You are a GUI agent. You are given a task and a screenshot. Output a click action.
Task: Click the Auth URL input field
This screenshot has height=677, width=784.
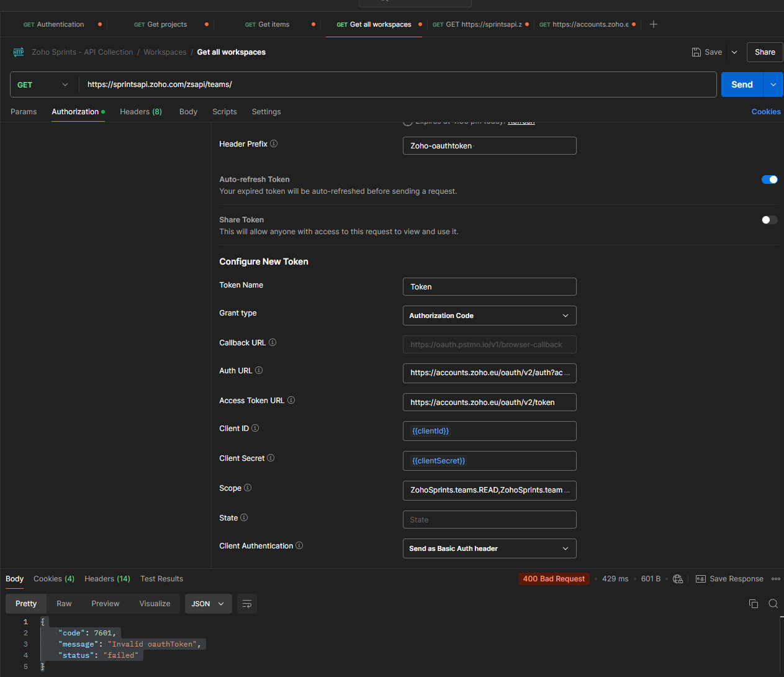click(x=490, y=373)
